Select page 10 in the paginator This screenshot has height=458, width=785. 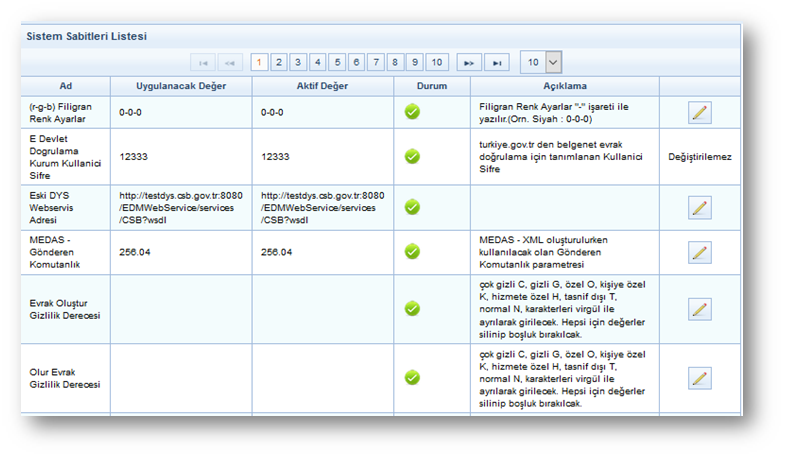coord(437,63)
